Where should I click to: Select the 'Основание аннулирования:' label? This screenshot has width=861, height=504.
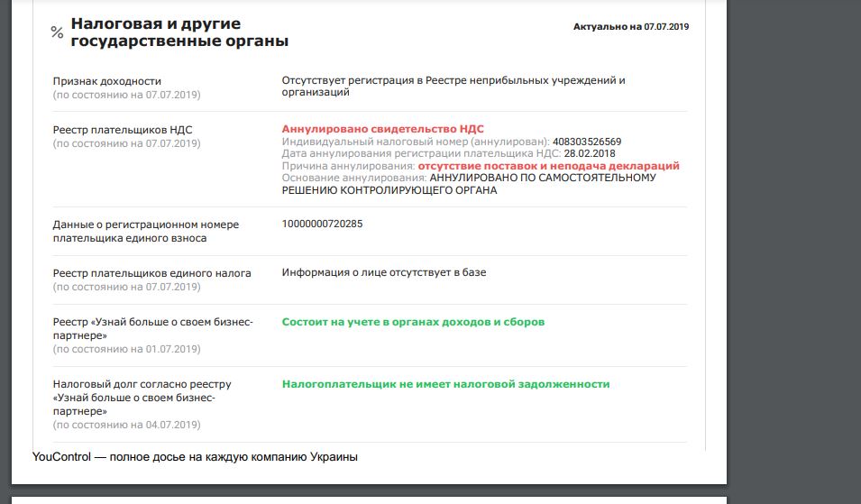click(x=354, y=178)
